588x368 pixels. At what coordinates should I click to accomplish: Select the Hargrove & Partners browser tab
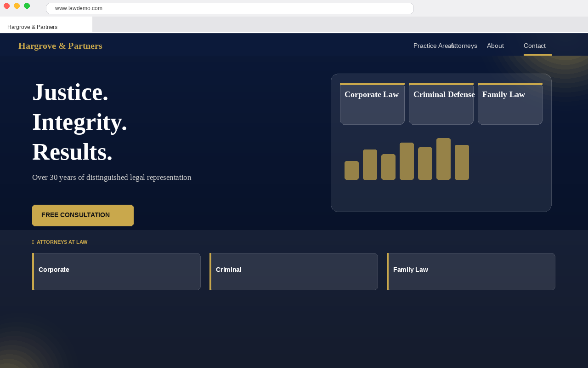(x=46, y=25)
